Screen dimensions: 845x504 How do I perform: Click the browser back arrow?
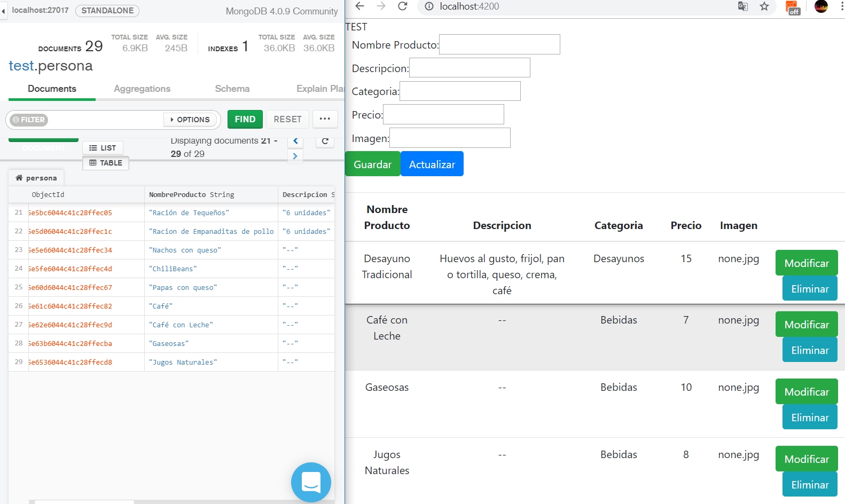360,6
